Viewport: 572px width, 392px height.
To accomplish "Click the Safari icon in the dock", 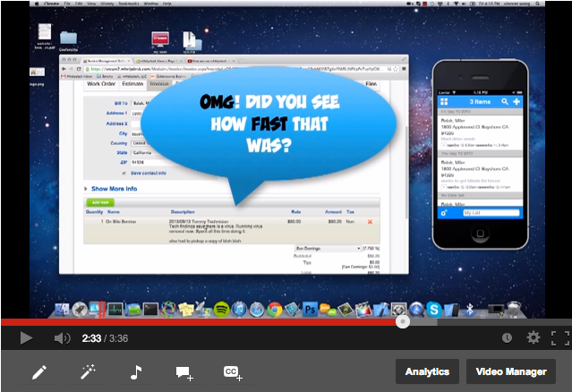I will [257, 310].
